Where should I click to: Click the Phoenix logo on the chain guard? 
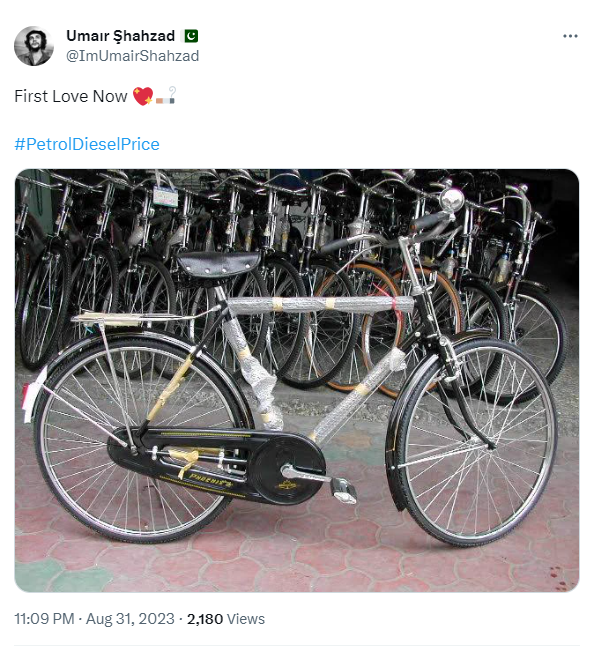[x=209, y=481]
